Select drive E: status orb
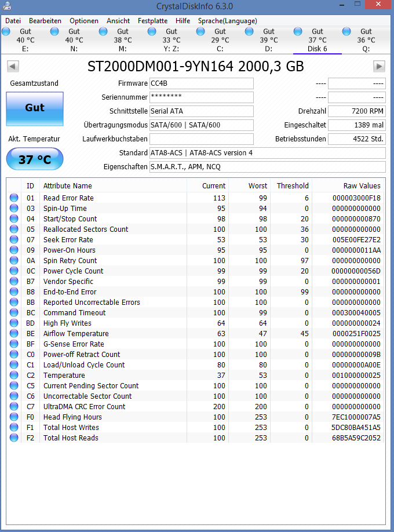 (x=6, y=31)
